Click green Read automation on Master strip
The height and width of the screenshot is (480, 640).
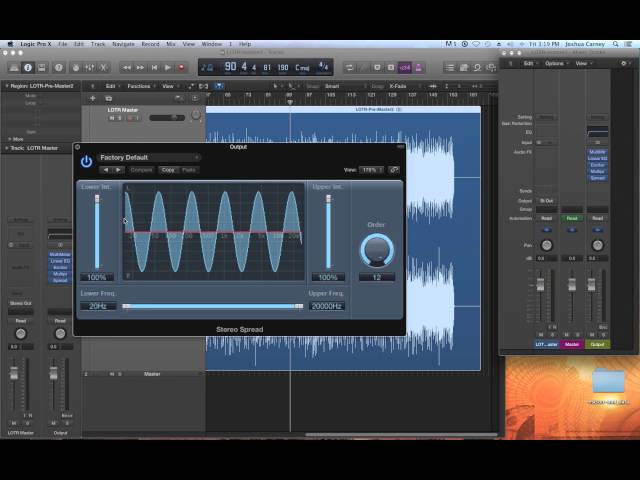572,219
